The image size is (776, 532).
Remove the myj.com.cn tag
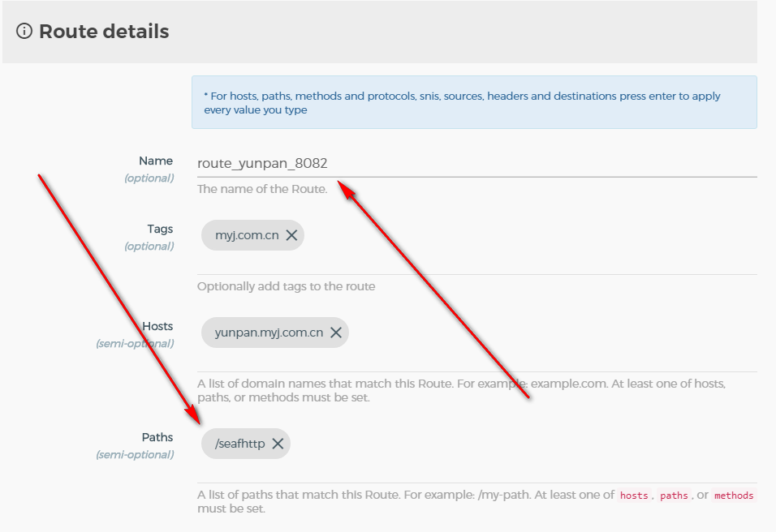[x=291, y=236]
